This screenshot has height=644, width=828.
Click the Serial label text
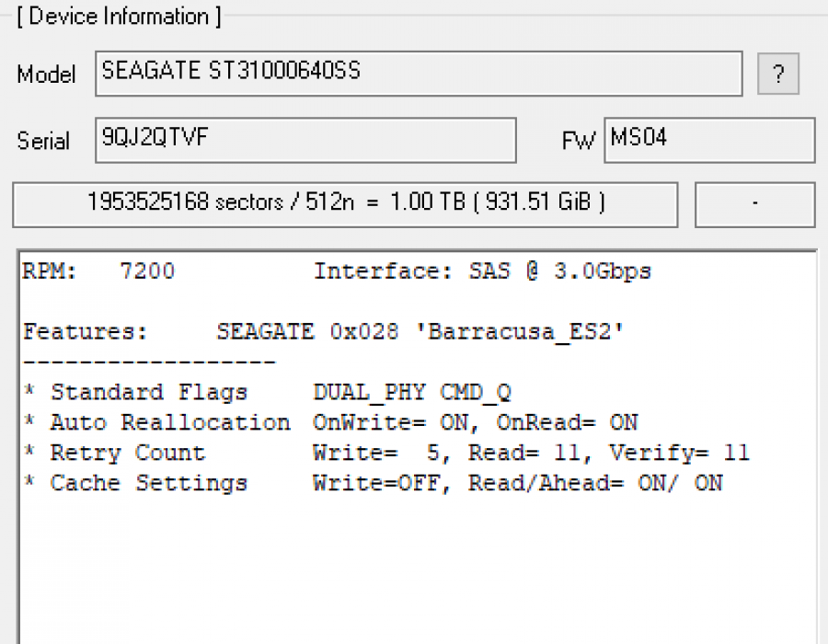point(43,141)
